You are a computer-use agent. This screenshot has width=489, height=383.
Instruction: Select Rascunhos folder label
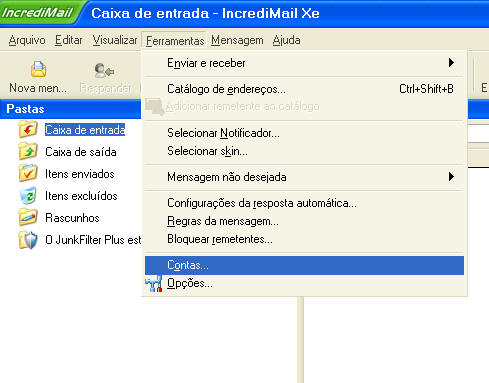click(72, 218)
